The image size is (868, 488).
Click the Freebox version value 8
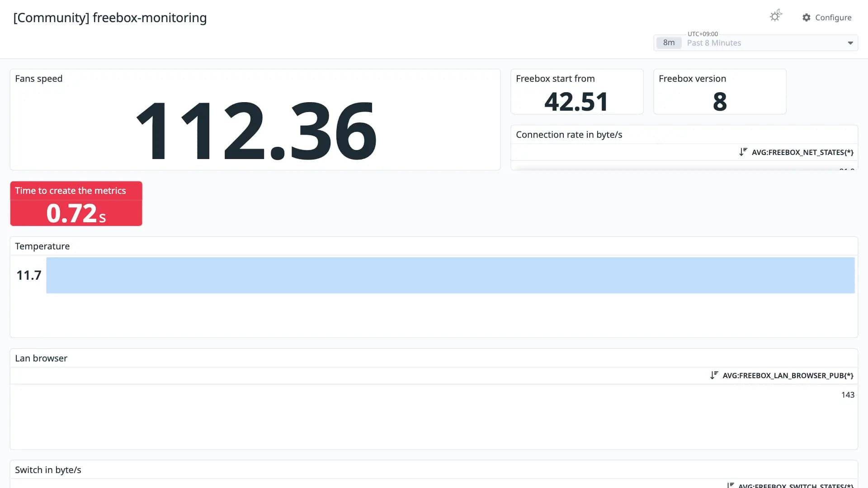click(x=720, y=102)
